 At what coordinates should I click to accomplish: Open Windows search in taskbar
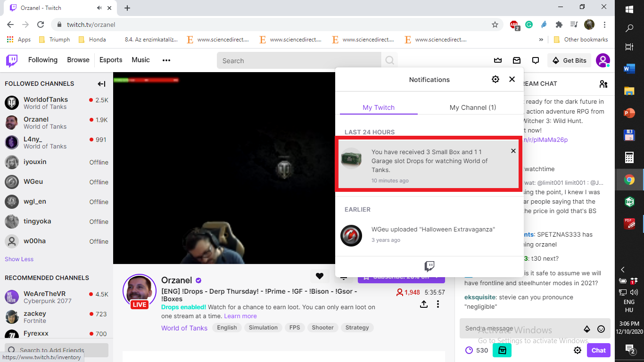pyautogui.click(x=629, y=28)
